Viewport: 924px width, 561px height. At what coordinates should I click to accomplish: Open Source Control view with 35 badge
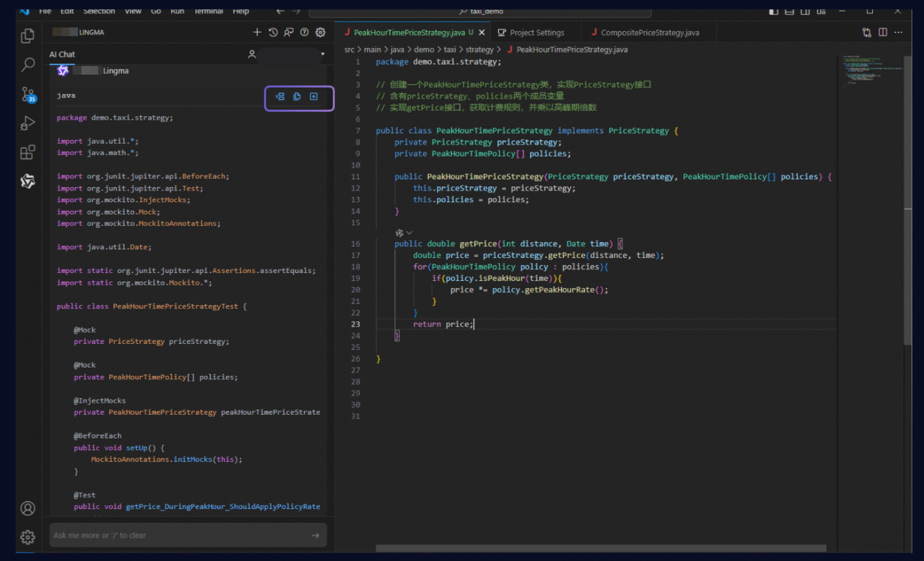point(28,94)
